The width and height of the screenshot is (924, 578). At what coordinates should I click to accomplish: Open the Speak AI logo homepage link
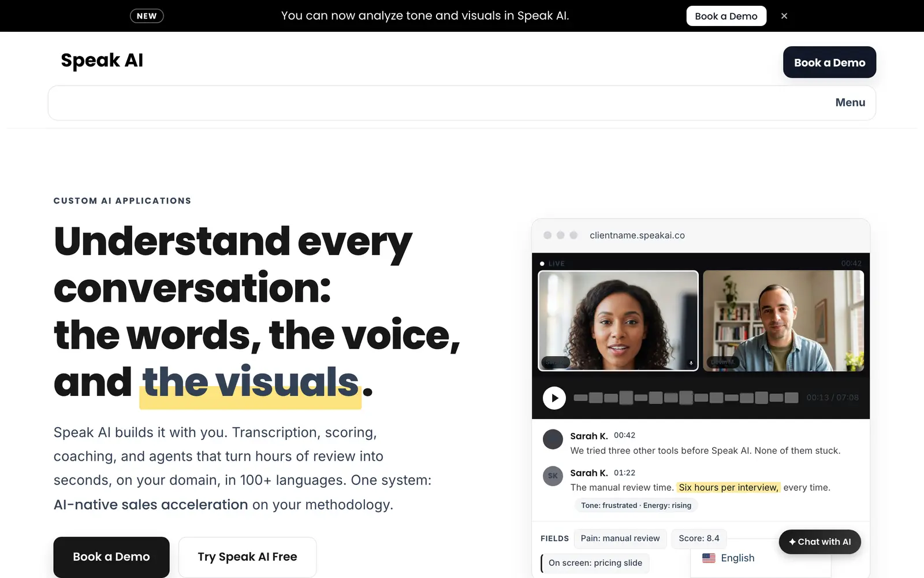point(102,60)
